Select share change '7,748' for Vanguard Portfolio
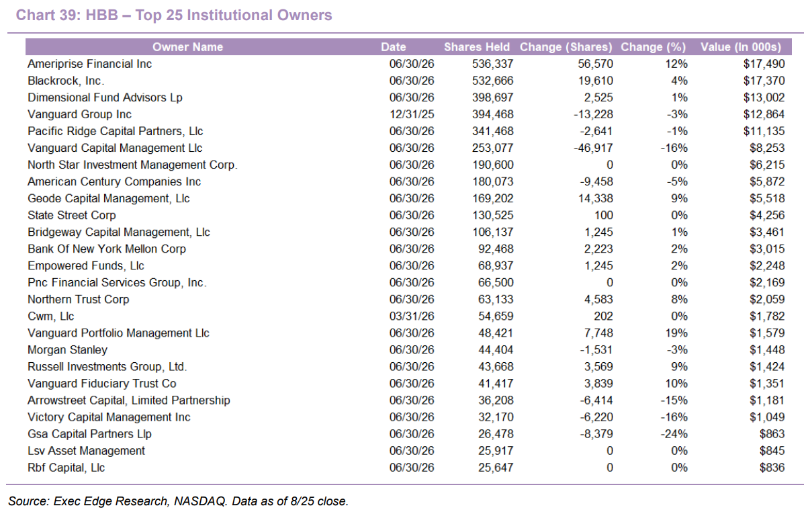Viewport: 812px width, 512px height. (598, 333)
